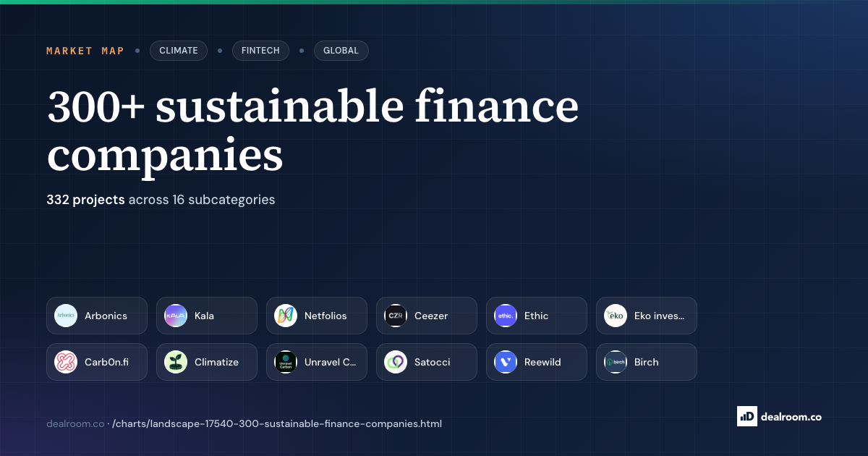This screenshot has width=868, height=456.
Task: Click the dealroom.co bar-chart logo icon
Action: point(747,416)
